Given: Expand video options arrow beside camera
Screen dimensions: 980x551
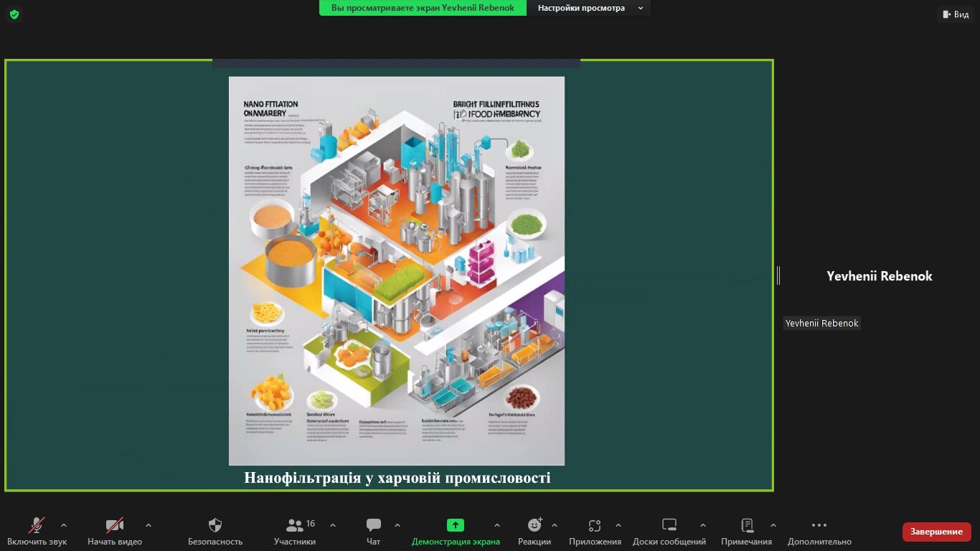Looking at the screenshot, I should pyautogui.click(x=149, y=525).
